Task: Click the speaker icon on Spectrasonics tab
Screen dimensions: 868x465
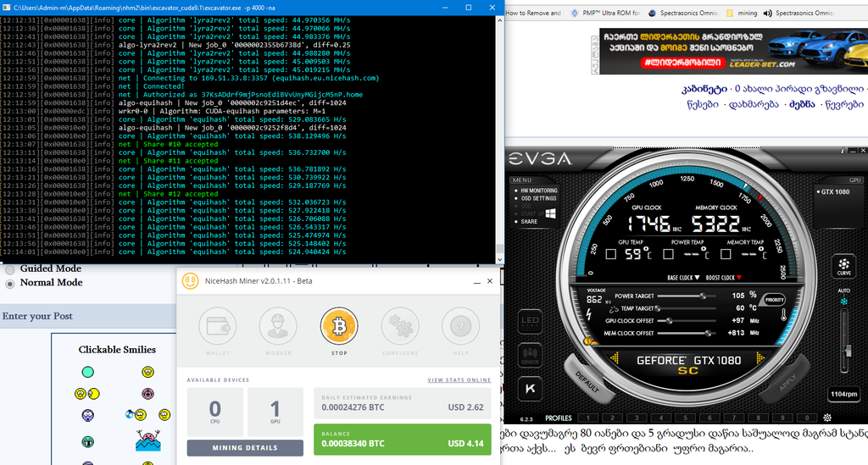Action: point(767,13)
